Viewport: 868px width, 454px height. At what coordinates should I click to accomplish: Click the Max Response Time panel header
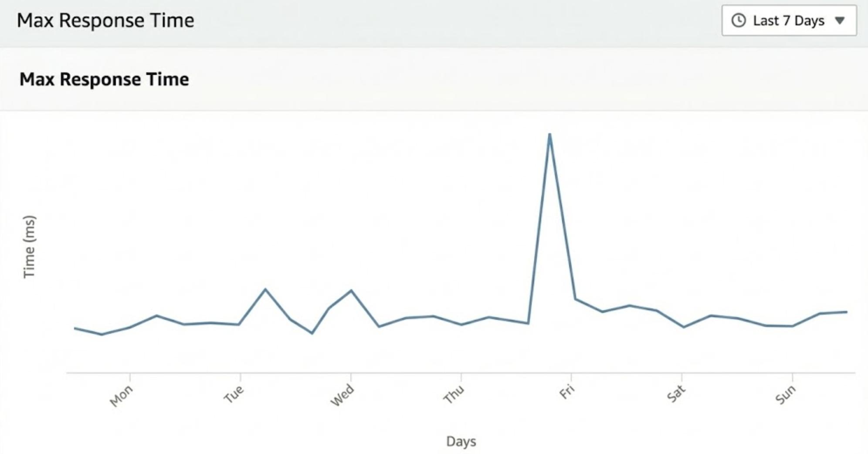pyautogui.click(x=106, y=20)
